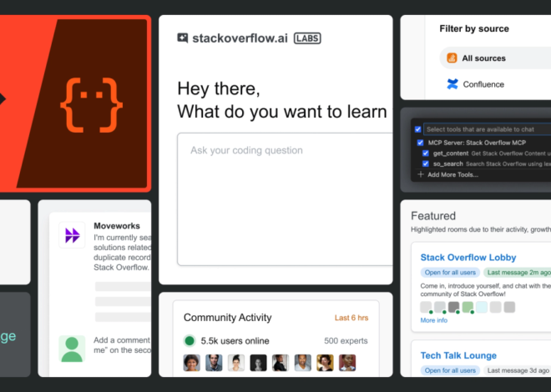Image resolution: width=551 pixels, height=392 pixels.
Task: Click the Moveworks purple double-arrow icon
Action: [x=73, y=235]
